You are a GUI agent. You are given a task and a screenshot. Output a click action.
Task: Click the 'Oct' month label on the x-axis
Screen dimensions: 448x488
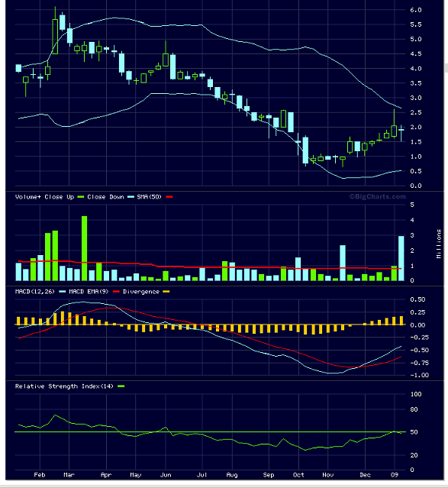[x=298, y=475]
